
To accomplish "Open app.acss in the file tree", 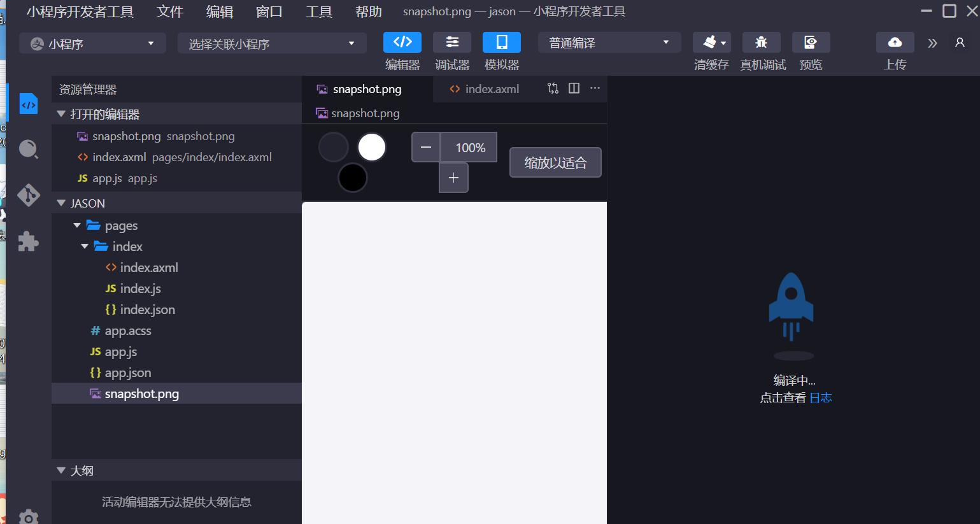I will pos(176,330).
